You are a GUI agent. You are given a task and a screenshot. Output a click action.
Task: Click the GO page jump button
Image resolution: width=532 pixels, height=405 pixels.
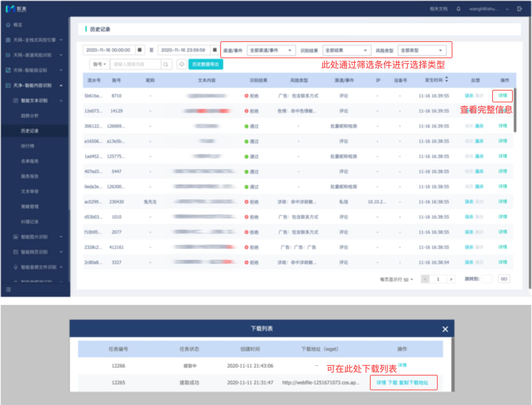coord(504,279)
